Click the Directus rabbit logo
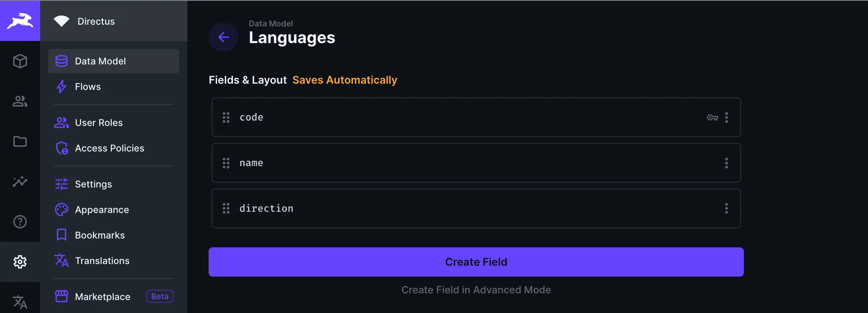Viewport: 868px width, 313px height. [20, 21]
